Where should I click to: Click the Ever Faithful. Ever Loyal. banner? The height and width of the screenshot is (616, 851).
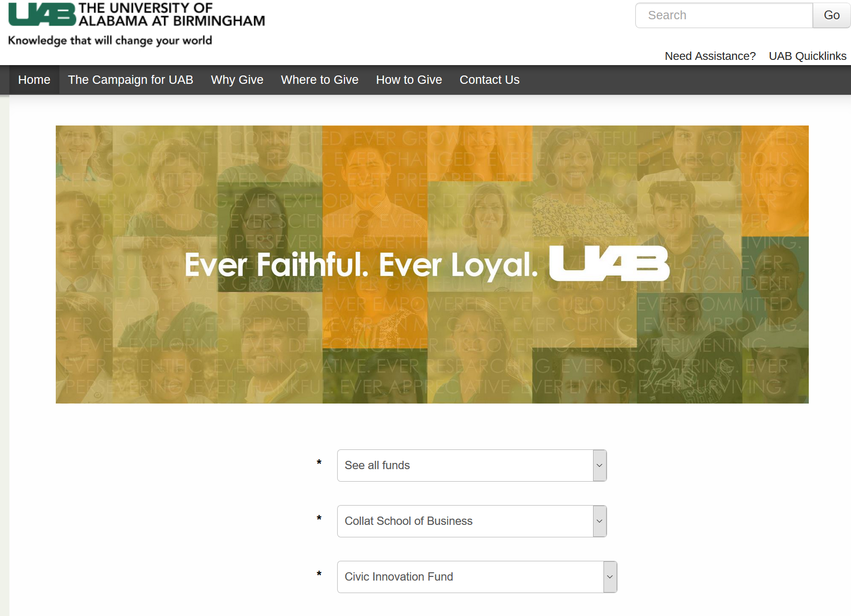tap(432, 265)
